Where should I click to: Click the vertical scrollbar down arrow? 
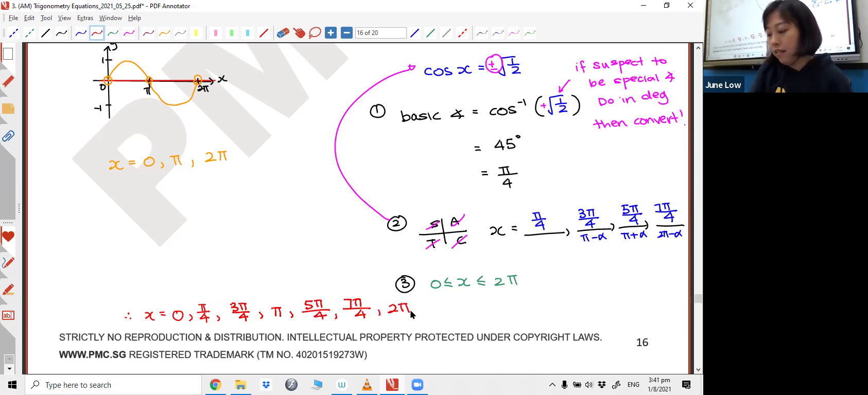coord(698,369)
